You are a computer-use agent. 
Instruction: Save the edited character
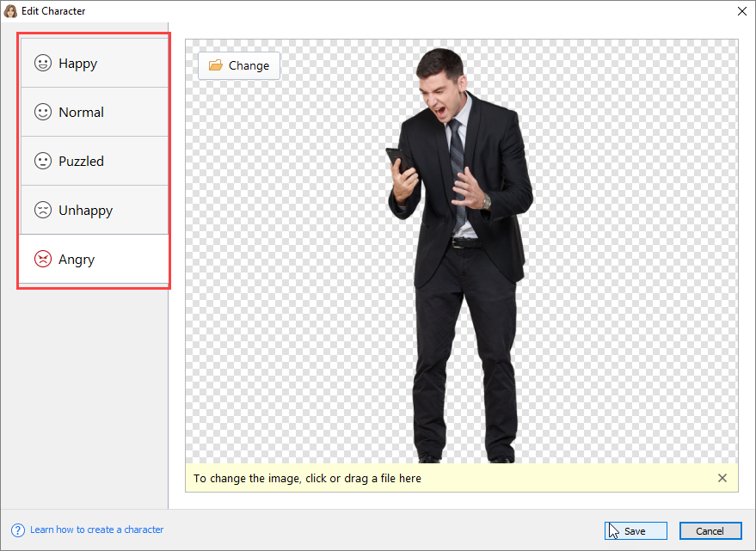click(x=636, y=530)
